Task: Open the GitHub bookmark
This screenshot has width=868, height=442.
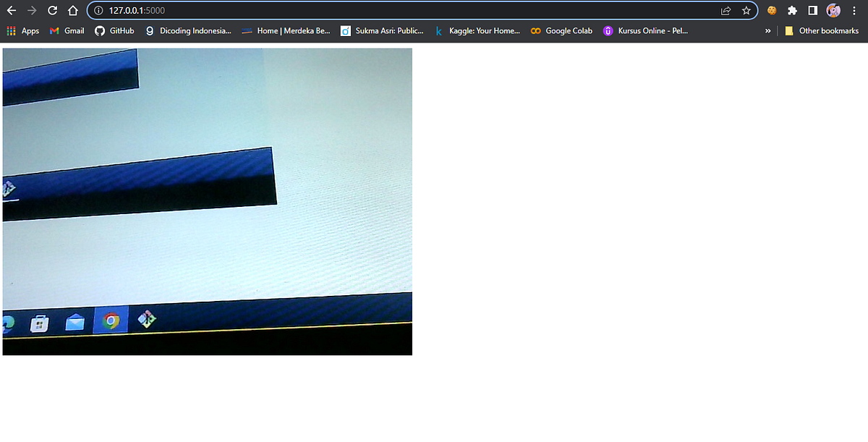Action: [x=114, y=30]
